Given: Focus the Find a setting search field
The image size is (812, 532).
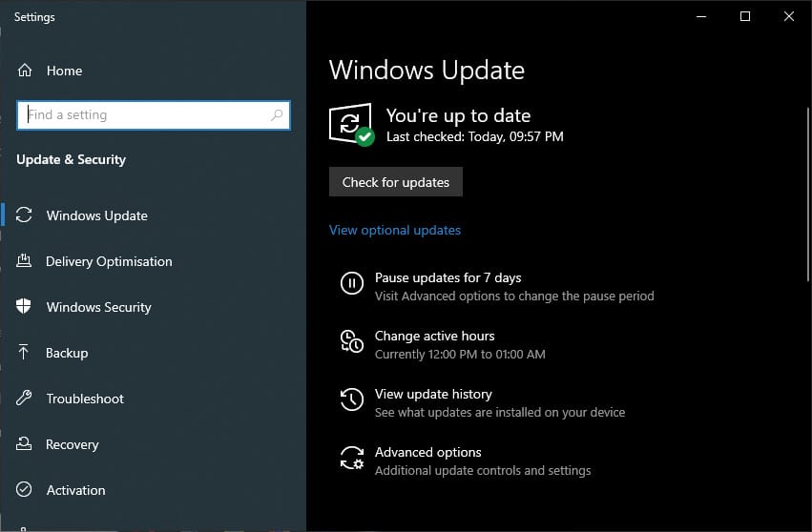Looking at the screenshot, I should tap(143, 115).
